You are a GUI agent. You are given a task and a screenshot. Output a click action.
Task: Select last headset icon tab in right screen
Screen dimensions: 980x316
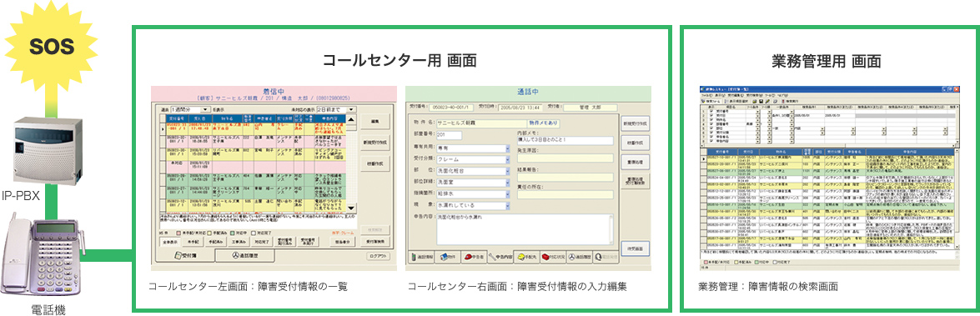606,258
